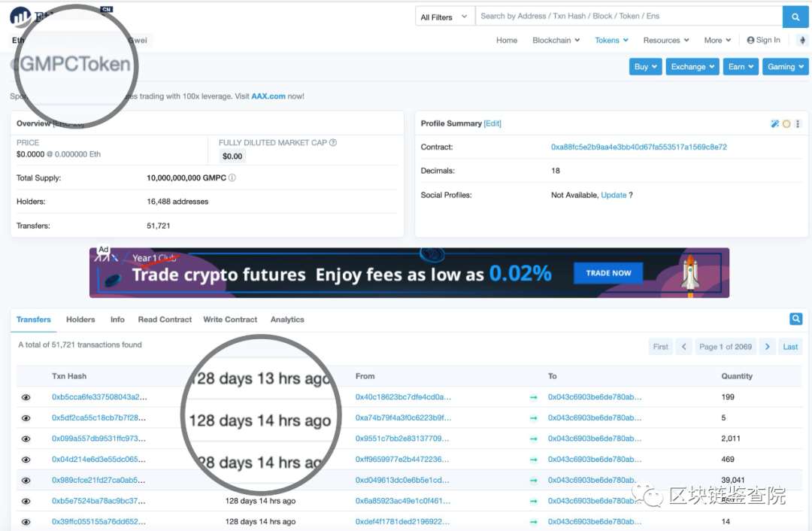Image resolution: width=812 pixels, height=531 pixels.
Task: Click the Edit link in Profile Summary
Action: pyautogui.click(x=492, y=123)
